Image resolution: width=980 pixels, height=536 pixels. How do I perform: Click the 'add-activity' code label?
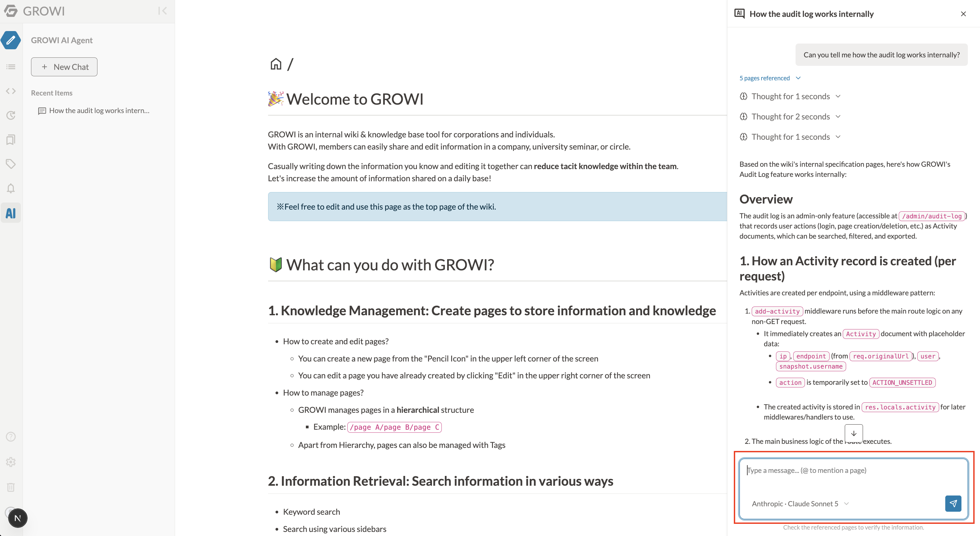click(x=777, y=312)
